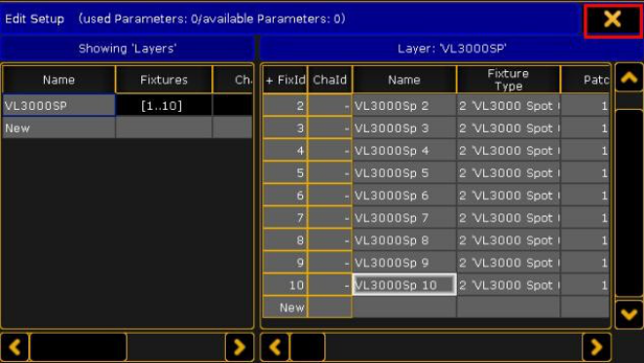Image resolution: width=644 pixels, height=363 pixels.
Task: Select FixId cell 7
Action: (285, 218)
